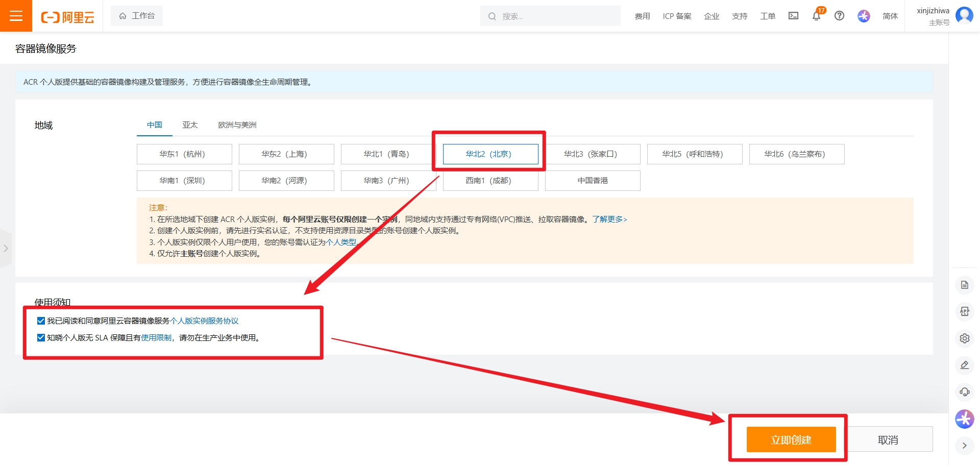This screenshot has width=980, height=465.
Task: Open the 使用限制 link
Action: (x=156, y=338)
